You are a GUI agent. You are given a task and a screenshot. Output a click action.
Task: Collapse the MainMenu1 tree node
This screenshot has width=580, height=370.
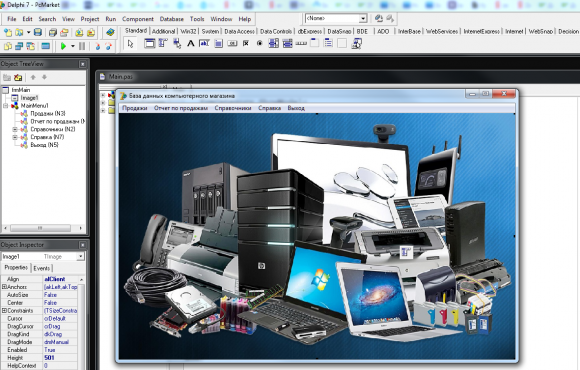(x=6, y=106)
